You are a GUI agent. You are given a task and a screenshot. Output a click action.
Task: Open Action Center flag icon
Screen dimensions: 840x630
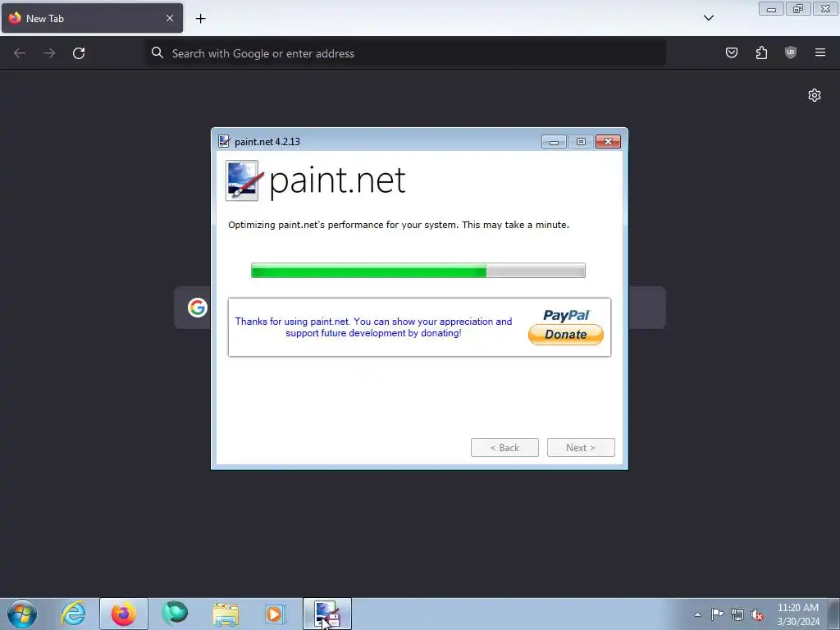pos(717,614)
